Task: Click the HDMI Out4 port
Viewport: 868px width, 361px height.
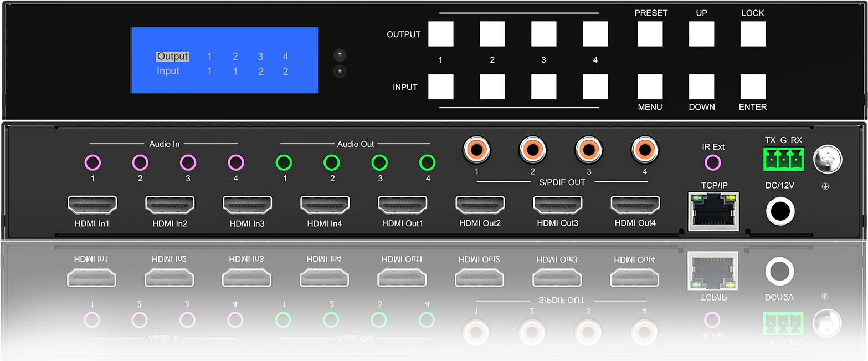Action: [x=635, y=205]
